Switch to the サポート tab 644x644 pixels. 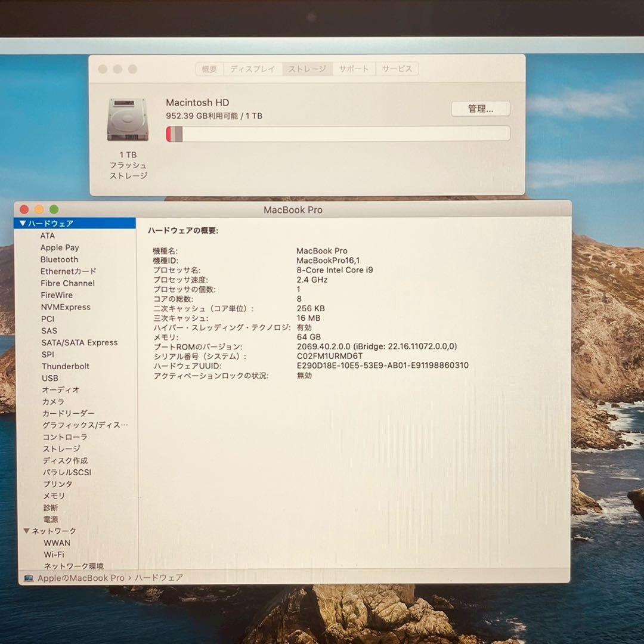pyautogui.click(x=354, y=69)
